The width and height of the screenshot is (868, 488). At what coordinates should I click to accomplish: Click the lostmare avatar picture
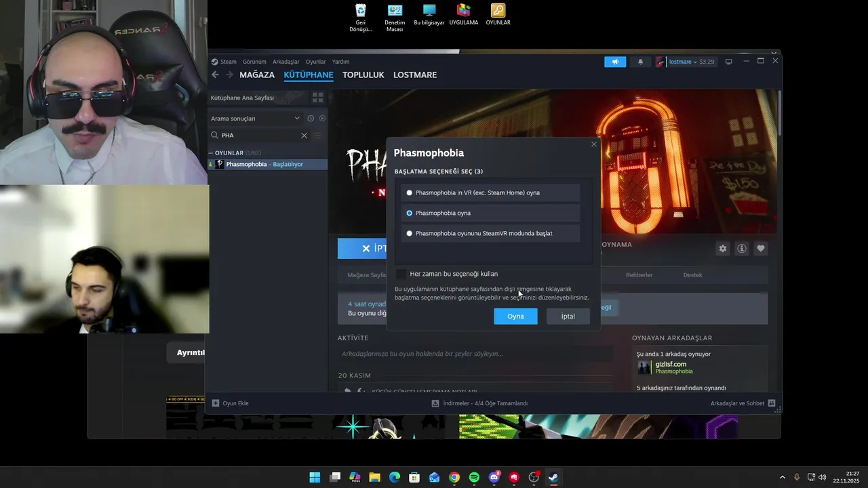660,62
